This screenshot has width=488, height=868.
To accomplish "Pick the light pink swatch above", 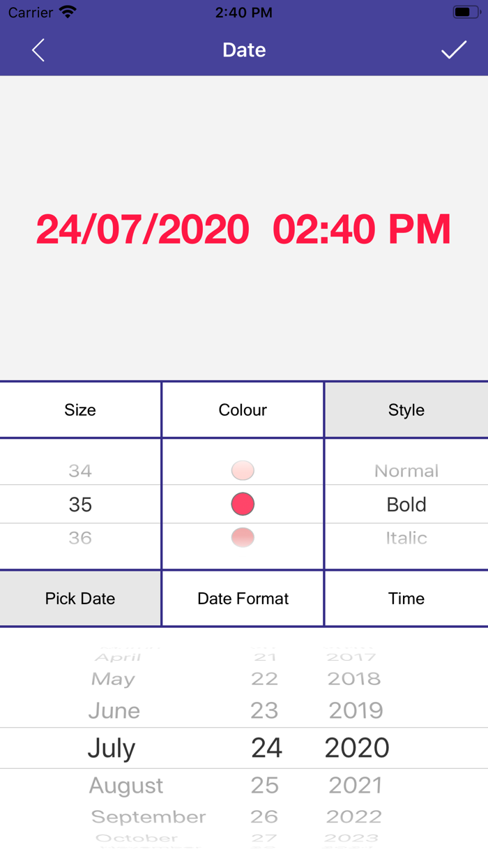I will [243, 470].
